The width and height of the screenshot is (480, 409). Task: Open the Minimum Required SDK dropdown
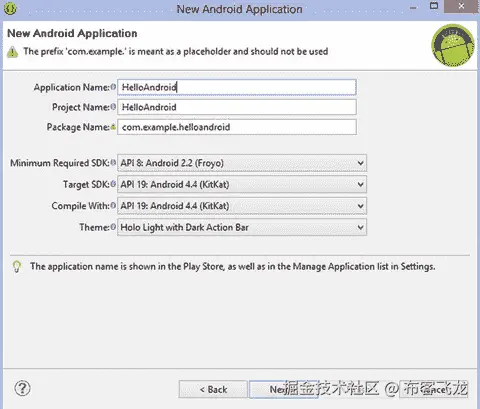pyautogui.click(x=242, y=163)
